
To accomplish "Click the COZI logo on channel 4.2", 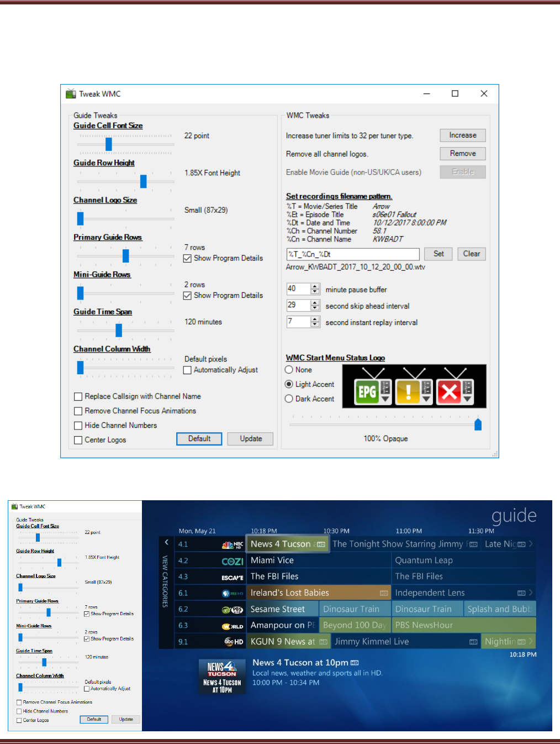I will click(x=233, y=561).
